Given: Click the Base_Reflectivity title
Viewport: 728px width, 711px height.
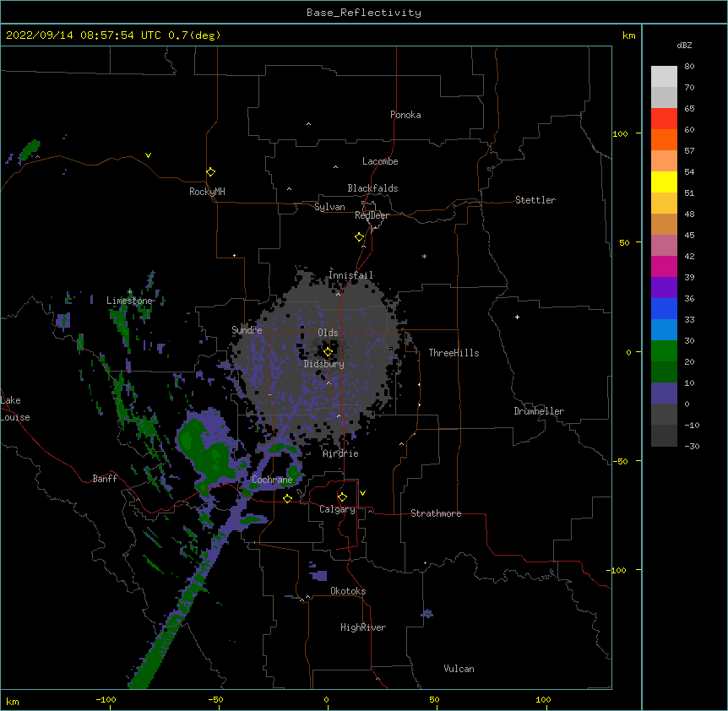Looking at the screenshot, I should (364, 13).
